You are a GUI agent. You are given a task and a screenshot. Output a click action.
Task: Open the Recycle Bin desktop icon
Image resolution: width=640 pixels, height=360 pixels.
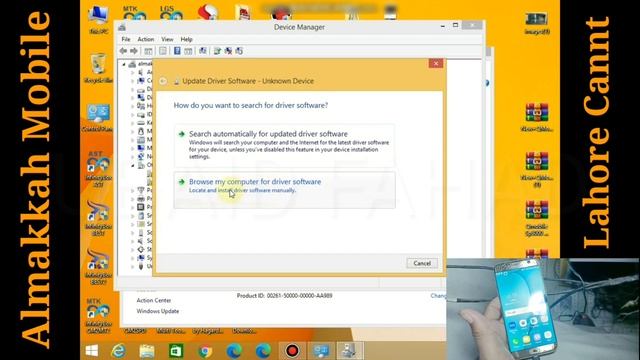tap(98, 68)
